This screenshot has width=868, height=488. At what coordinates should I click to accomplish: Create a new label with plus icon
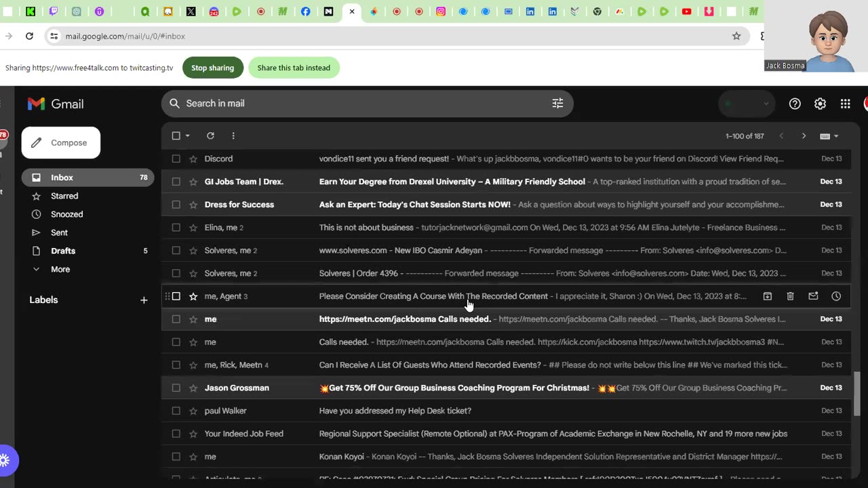pos(144,300)
